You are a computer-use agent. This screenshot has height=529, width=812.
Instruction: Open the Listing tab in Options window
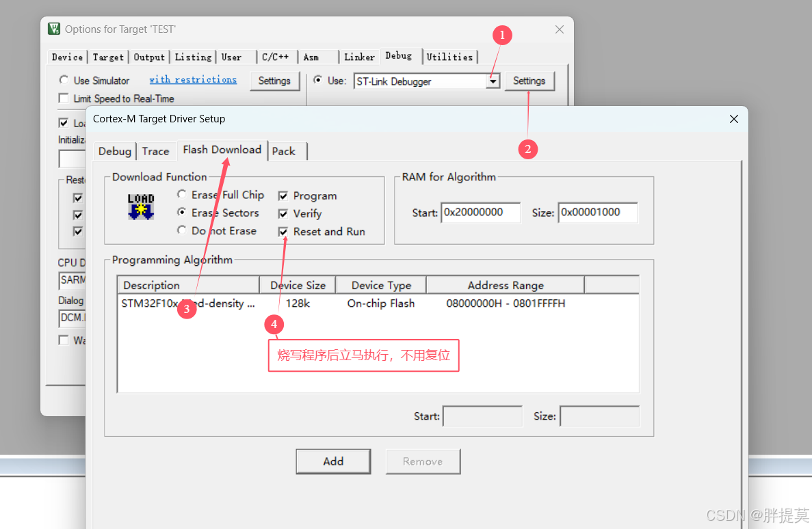193,57
